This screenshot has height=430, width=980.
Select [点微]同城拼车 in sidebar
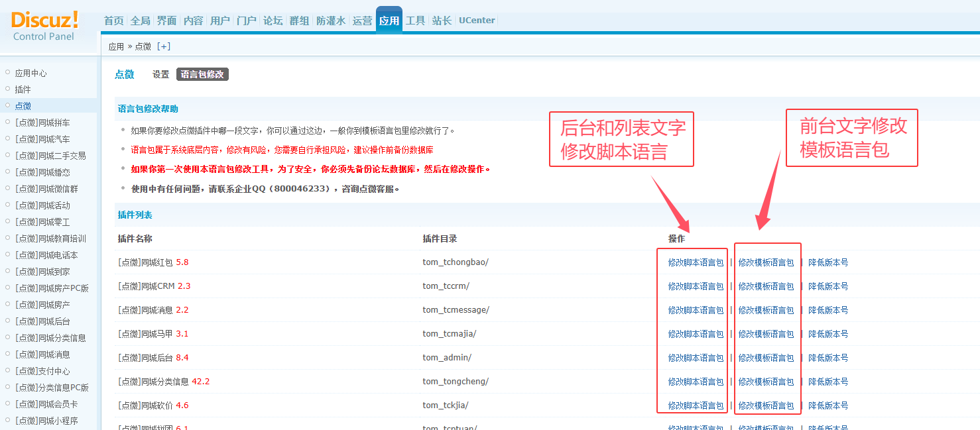(x=42, y=123)
